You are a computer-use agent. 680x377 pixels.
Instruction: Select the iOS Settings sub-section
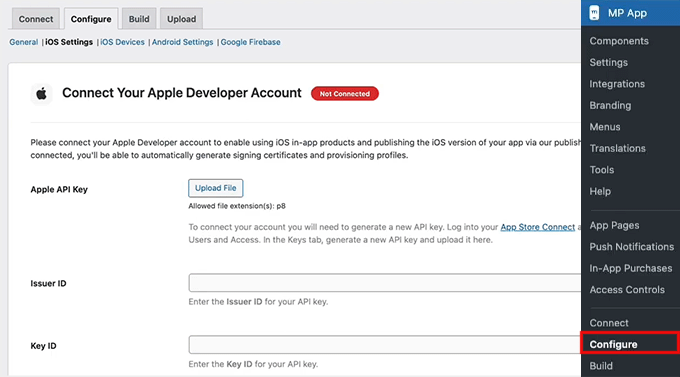click(69, 42)
